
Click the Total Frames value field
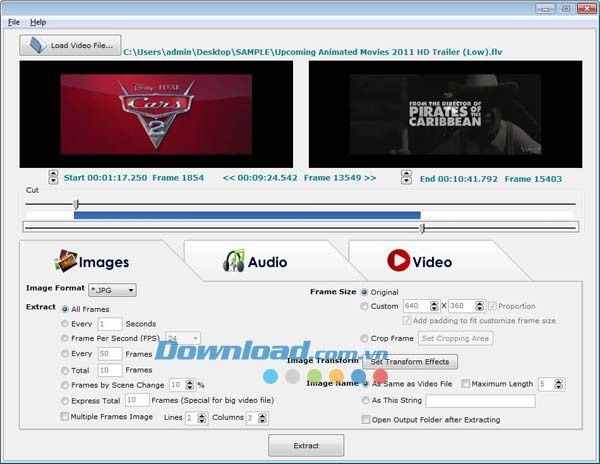(110, 370)
